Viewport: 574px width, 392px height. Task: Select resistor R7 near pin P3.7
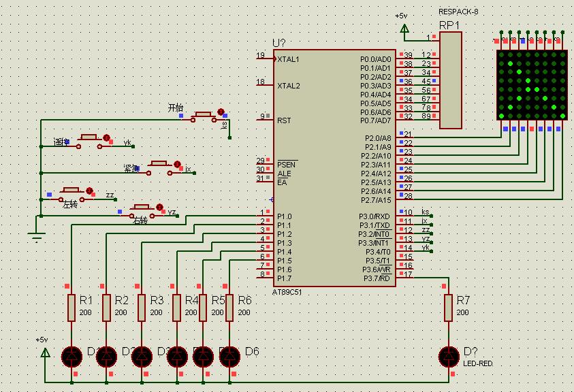[448, 308]
